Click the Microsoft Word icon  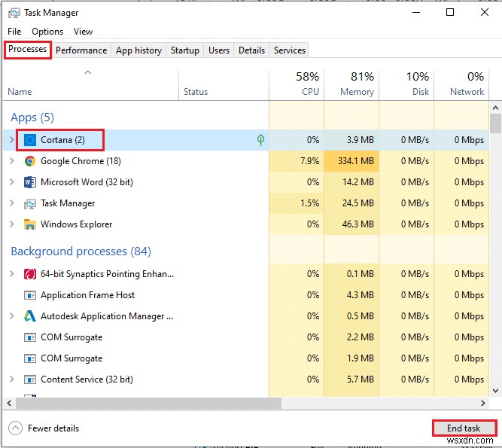30,182
